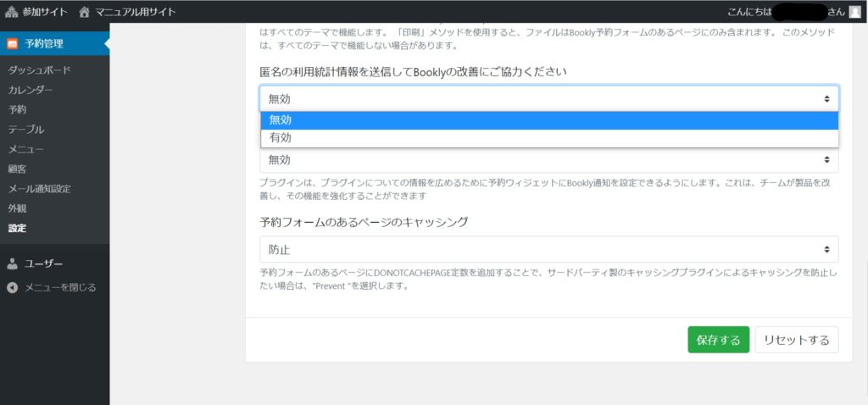Select 無効 option in open dropdown

pos(549,120)
